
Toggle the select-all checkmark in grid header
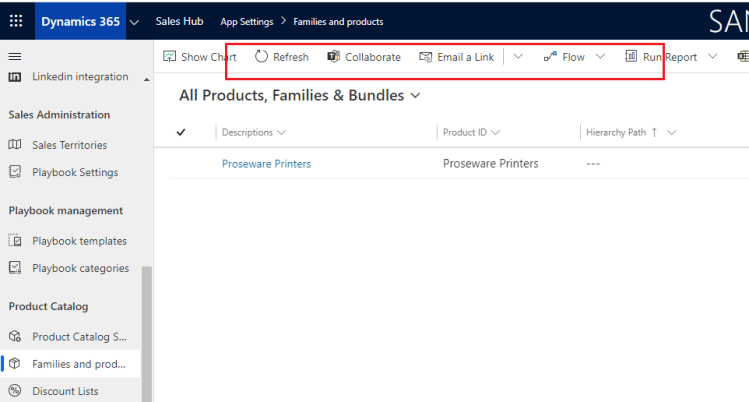pos(181,132)
